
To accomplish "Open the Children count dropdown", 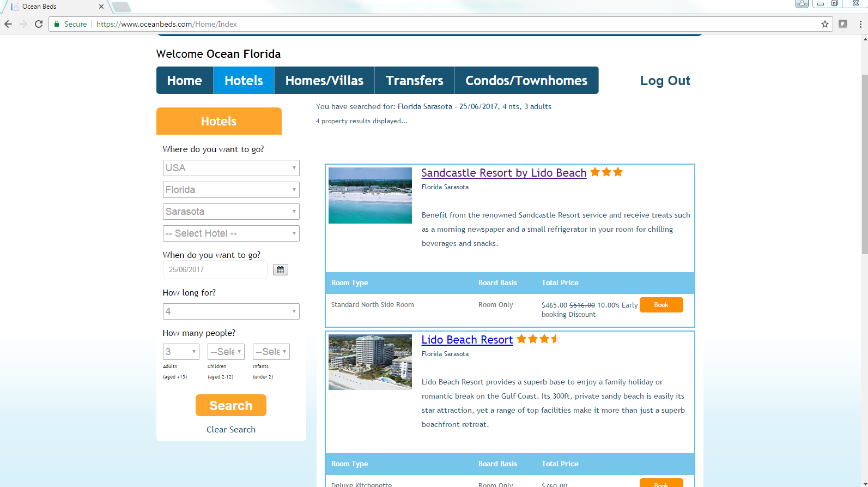I will click(x=226, y=352).
